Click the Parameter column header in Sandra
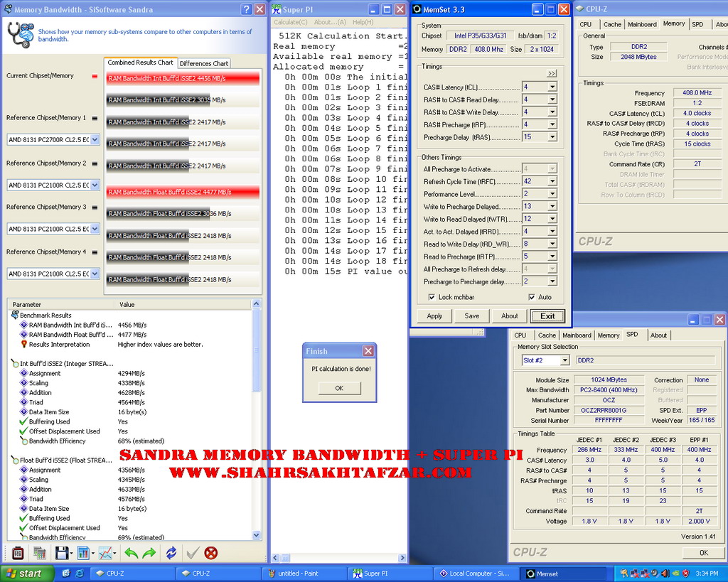The image size is (728, 582). (x=60, y=304)
